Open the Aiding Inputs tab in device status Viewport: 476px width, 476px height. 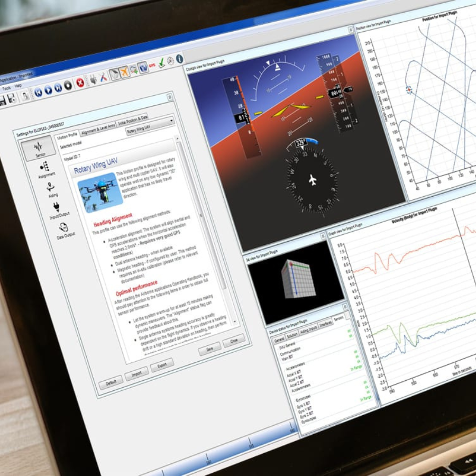coord(309,329)
